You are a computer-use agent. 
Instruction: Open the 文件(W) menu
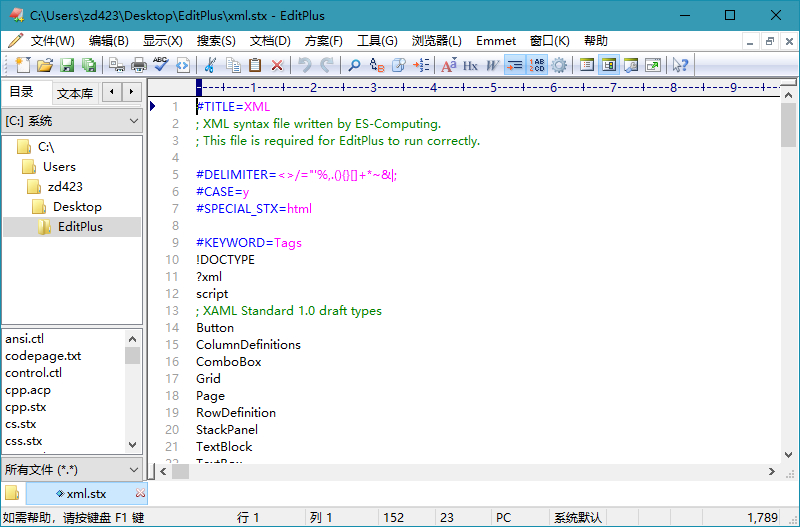point(53,41)
